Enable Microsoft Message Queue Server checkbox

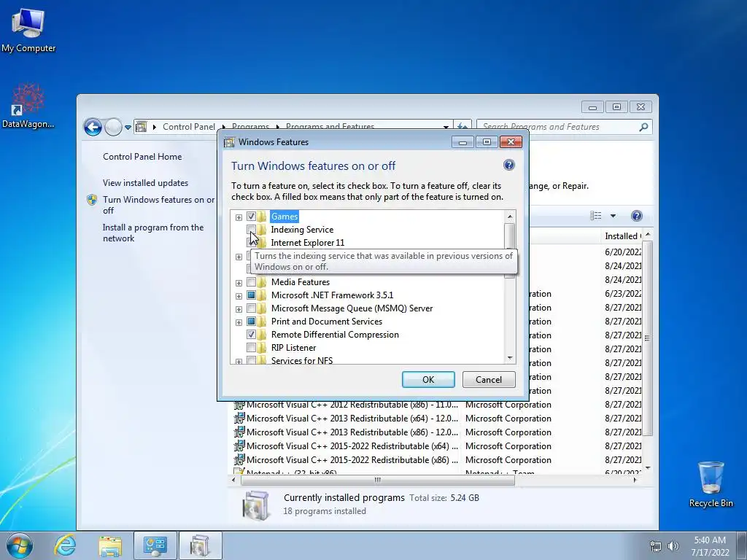tap(251, 308)
